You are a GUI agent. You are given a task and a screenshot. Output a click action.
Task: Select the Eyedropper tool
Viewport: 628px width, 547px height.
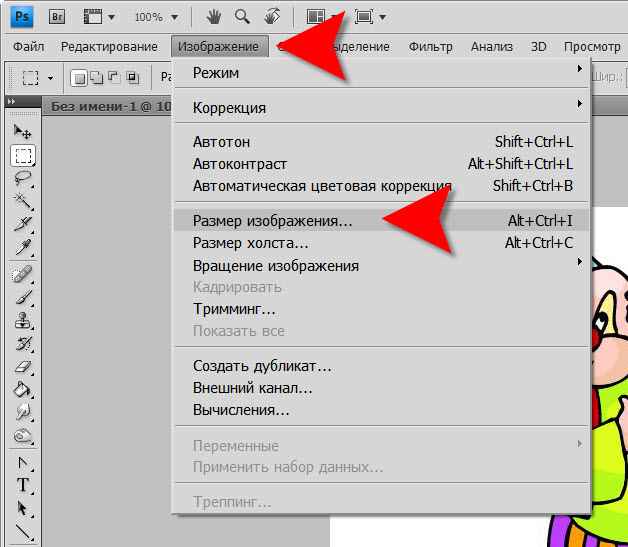pyautogui.click(x=22, y=247)
